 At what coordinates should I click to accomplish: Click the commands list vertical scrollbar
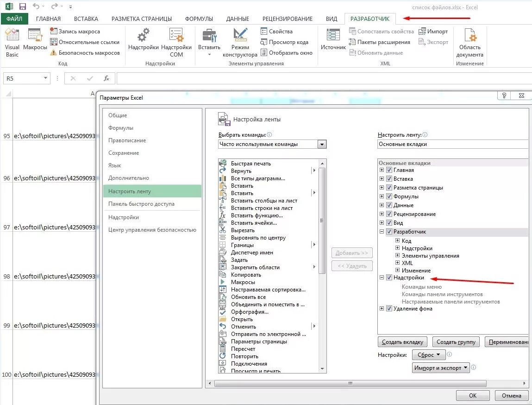pyautogui.click(x=322, y=221)
